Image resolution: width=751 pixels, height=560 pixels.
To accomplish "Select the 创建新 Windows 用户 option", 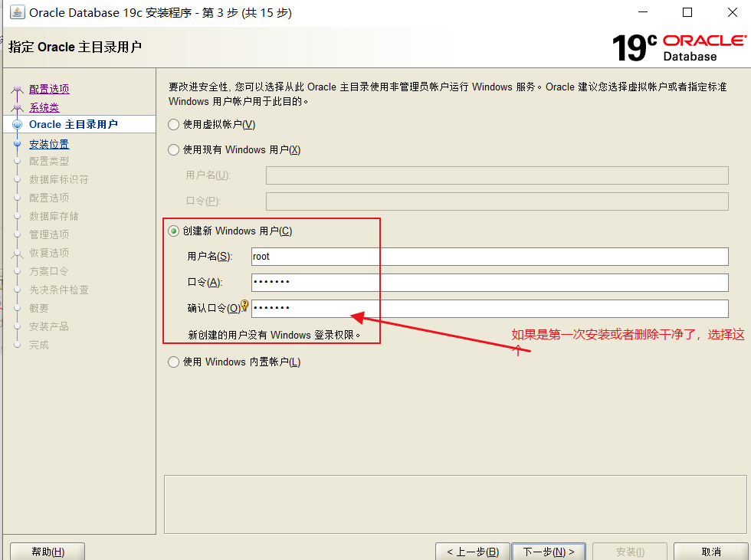I will tap(173, 230).
